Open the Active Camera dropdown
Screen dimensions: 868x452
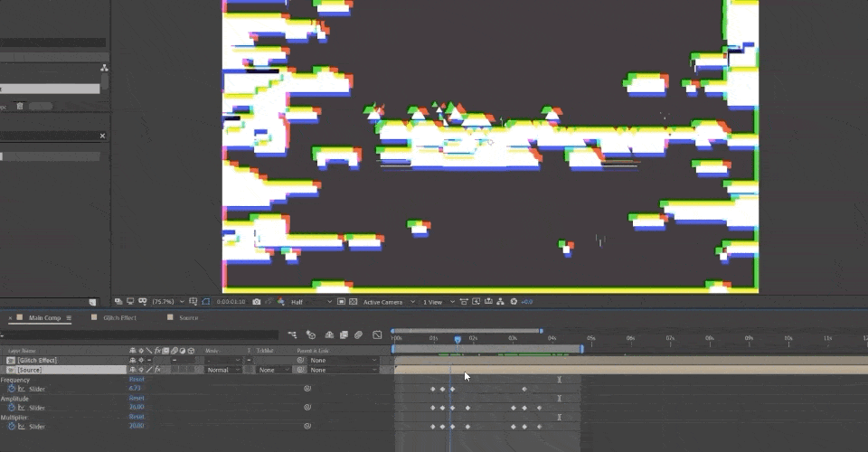(x=389, y=302)
